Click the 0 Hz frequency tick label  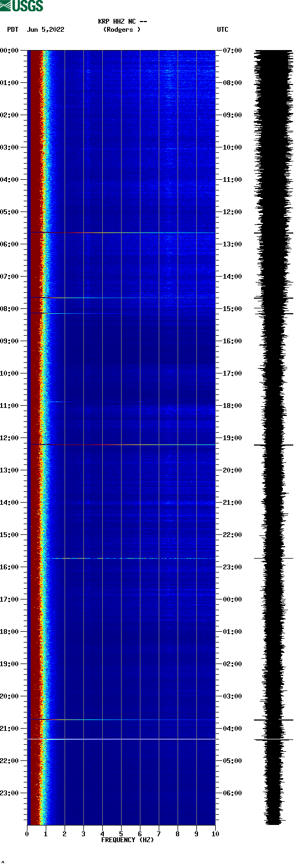[27, 834]
